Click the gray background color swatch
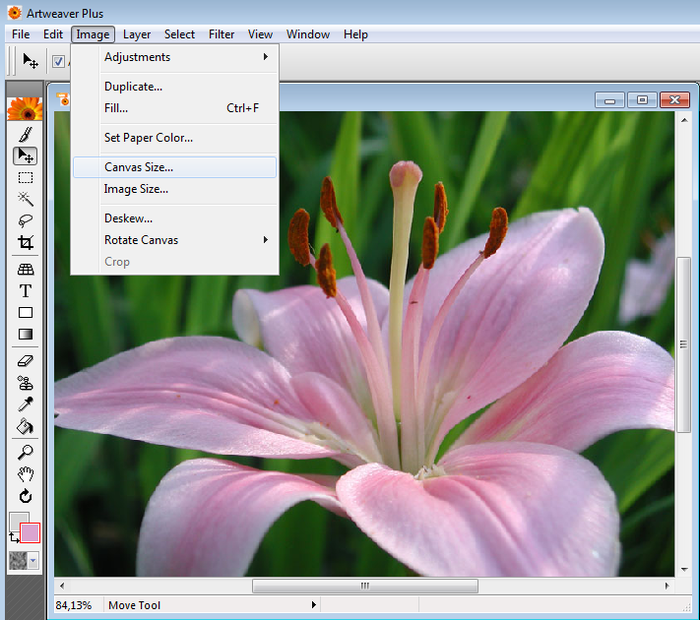 coord(16,518)
